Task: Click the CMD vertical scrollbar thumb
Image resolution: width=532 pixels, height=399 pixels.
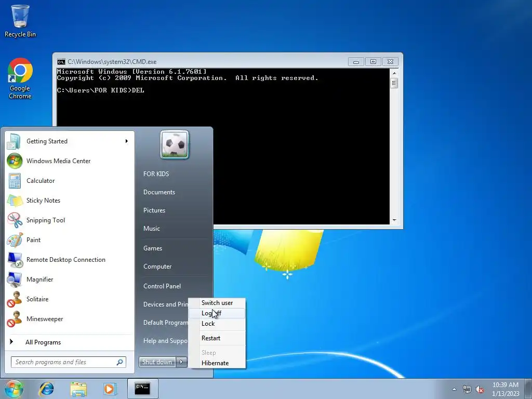Action: pos(394,83)
